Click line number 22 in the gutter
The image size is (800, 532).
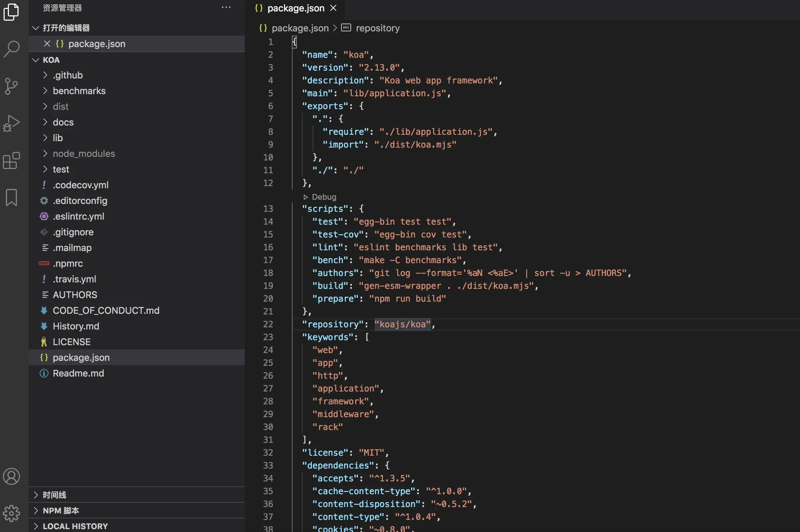pyautogui.click(x=268, y=324)
